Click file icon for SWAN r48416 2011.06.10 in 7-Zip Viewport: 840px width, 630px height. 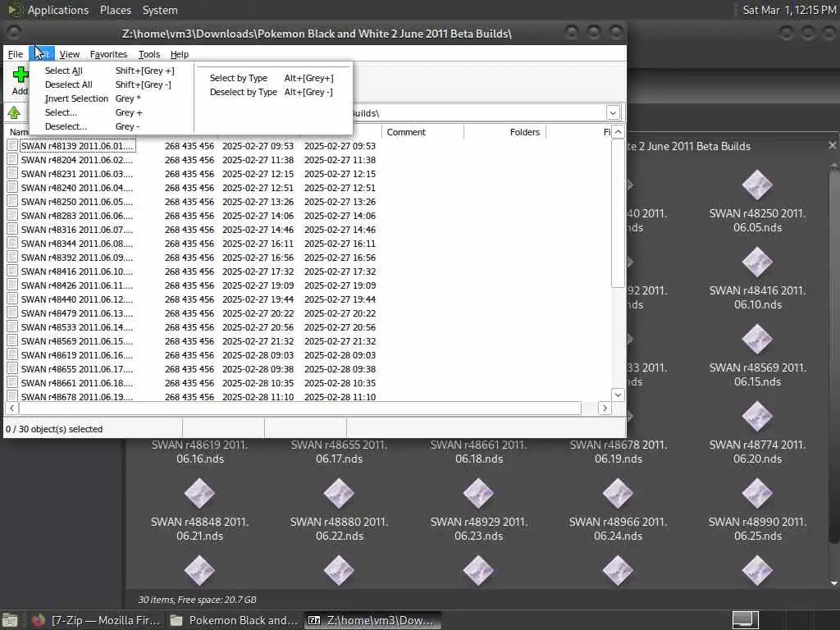coord(12,271)
